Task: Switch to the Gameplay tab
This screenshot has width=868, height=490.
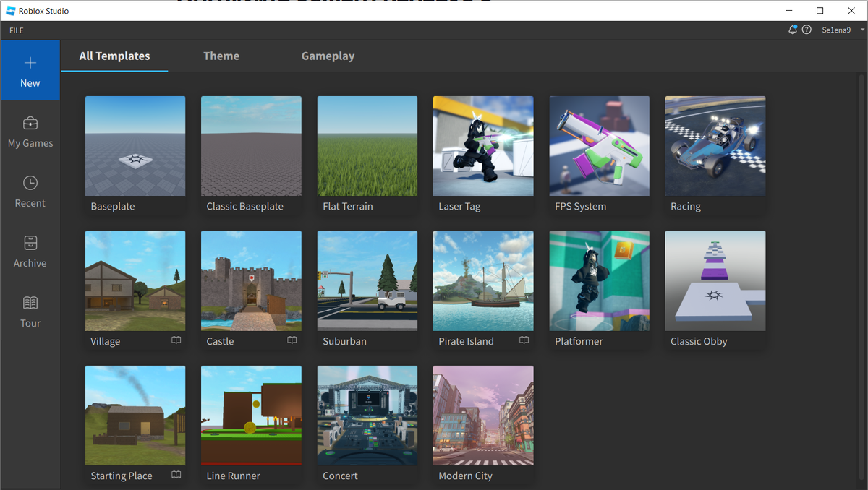Action: (x=328, y=56)
